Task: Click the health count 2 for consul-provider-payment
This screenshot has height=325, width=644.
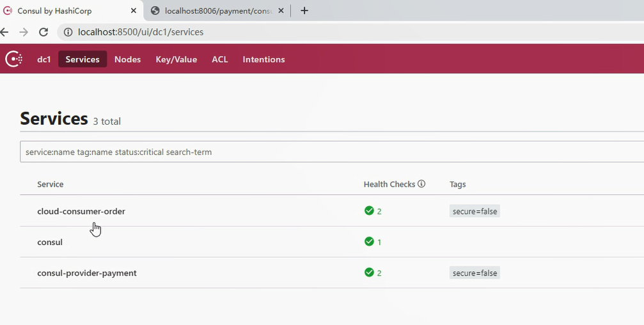Action: pyautogui.click(x=379, y=273)
